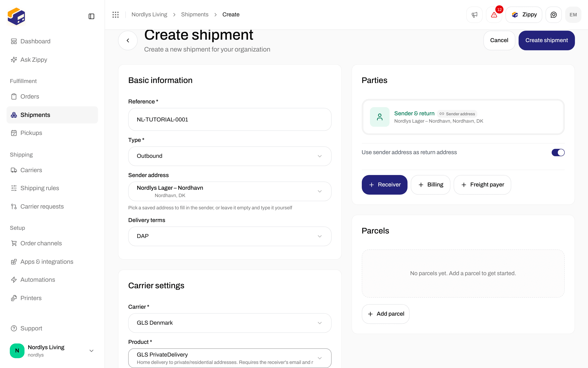Open Support in the sidebar
The height and width of the screenshot is (368, 588).
(x=52, y=328)
